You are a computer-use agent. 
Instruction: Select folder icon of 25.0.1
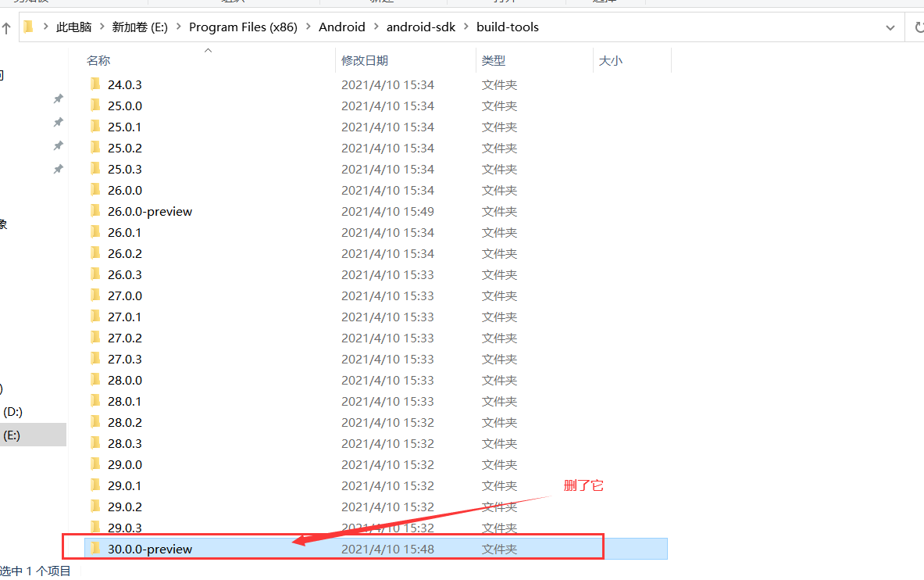(95, 127)
